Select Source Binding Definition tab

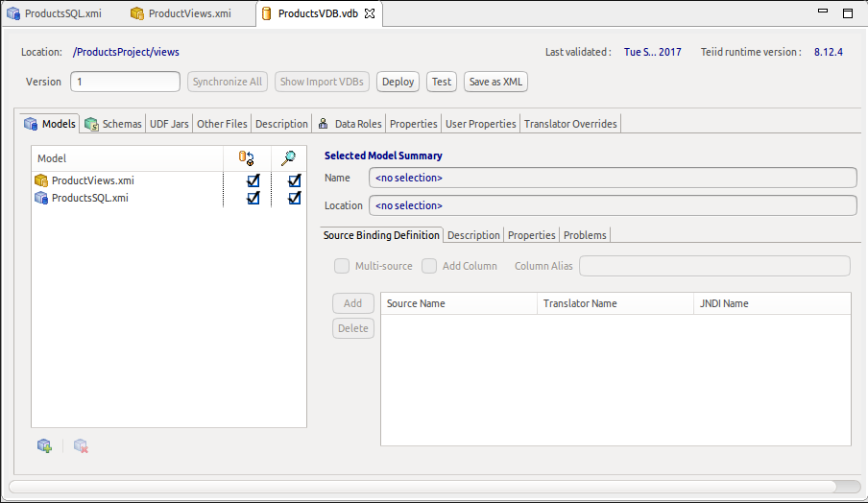381,235
